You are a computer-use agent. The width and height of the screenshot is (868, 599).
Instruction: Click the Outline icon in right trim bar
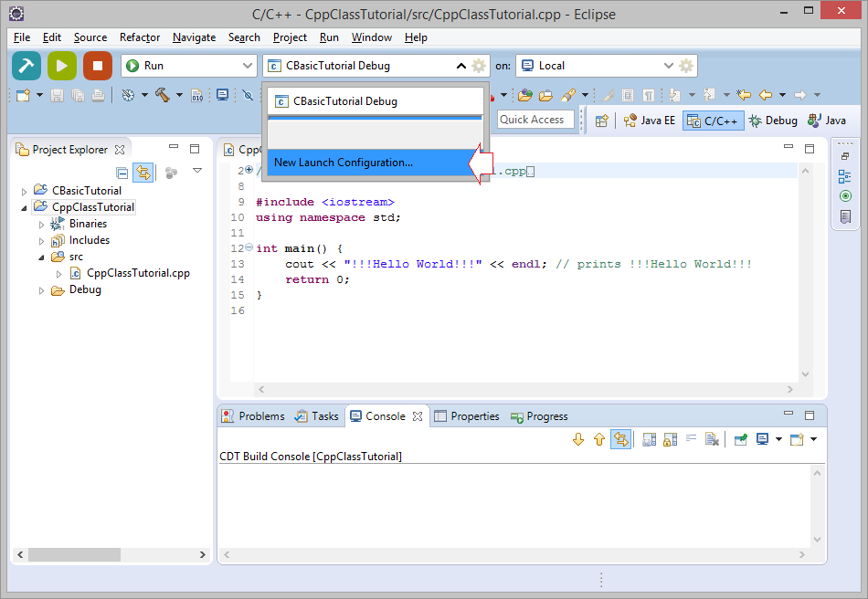click(x=845, y=176)
